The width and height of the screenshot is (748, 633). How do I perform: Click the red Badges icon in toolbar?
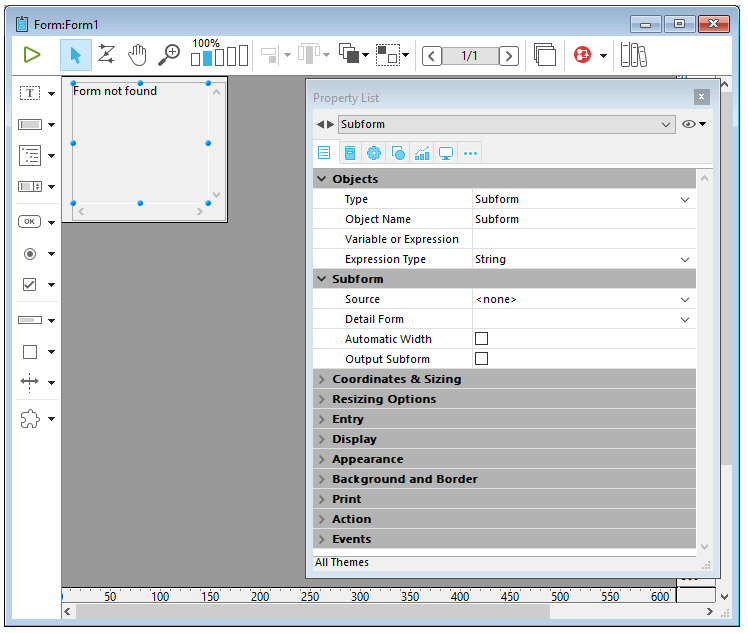[582, 55]
